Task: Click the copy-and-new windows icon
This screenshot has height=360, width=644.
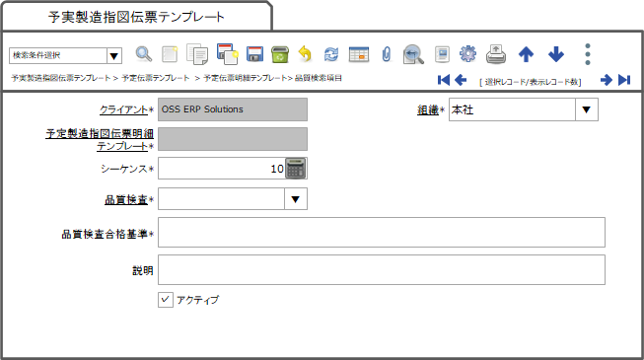Action: [x=228, y=54]
